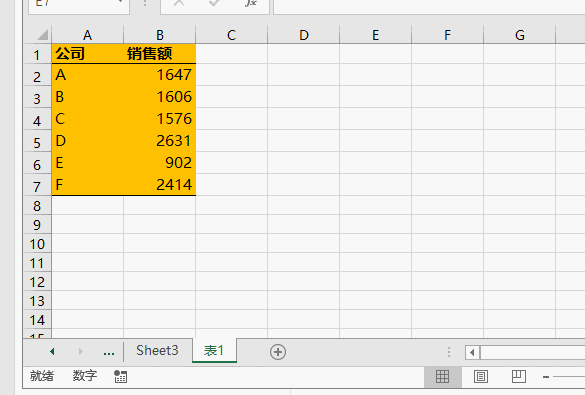The height and width of the screenshot is (395, 585).
Task: Click the 公司 header cell
Action: [88, 54]
